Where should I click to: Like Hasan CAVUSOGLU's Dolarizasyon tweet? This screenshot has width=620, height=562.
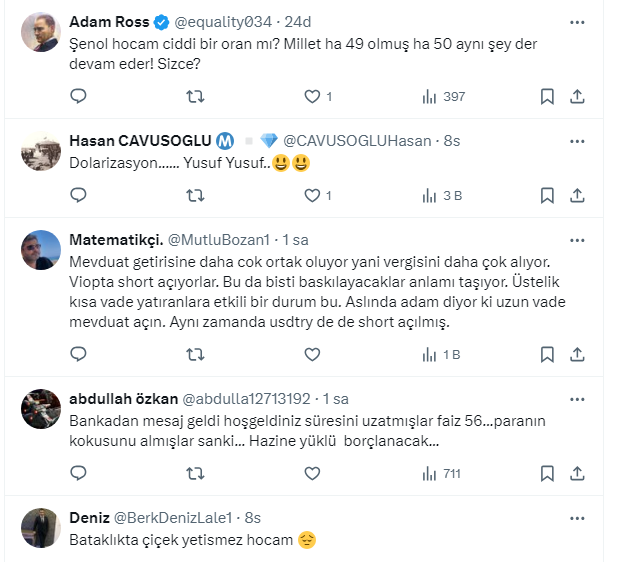pyautogui.click(x=312, y=195)
